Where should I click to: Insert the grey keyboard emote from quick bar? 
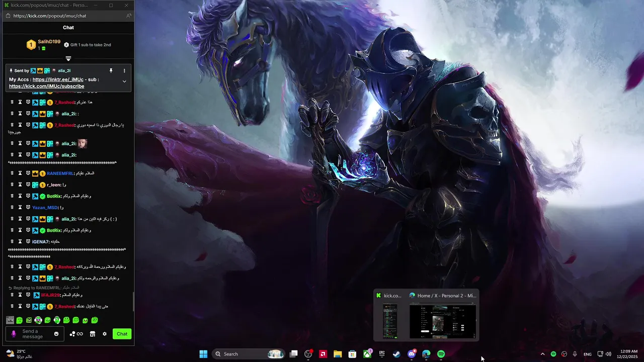click(10, 320)
